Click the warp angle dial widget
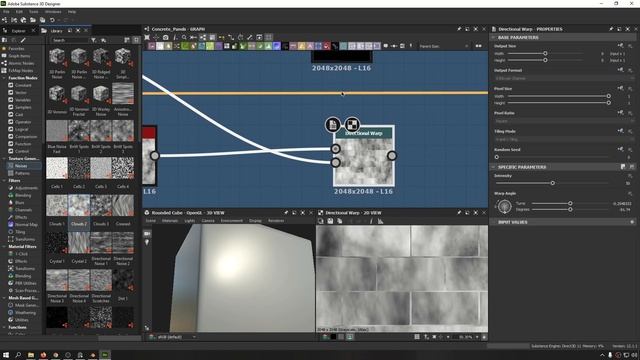Image resolution: width=640 pixels, height=360 pixels. click(x=504, y=206)
